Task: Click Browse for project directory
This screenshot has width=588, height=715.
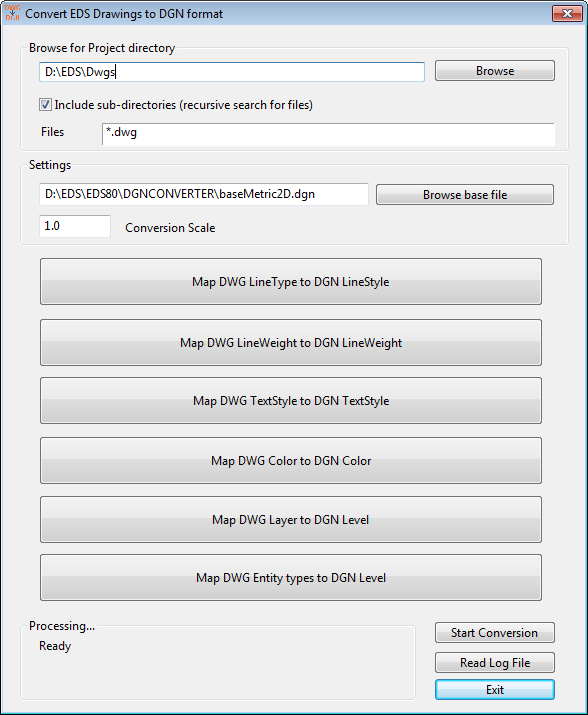Action: [x=494, y=71]
